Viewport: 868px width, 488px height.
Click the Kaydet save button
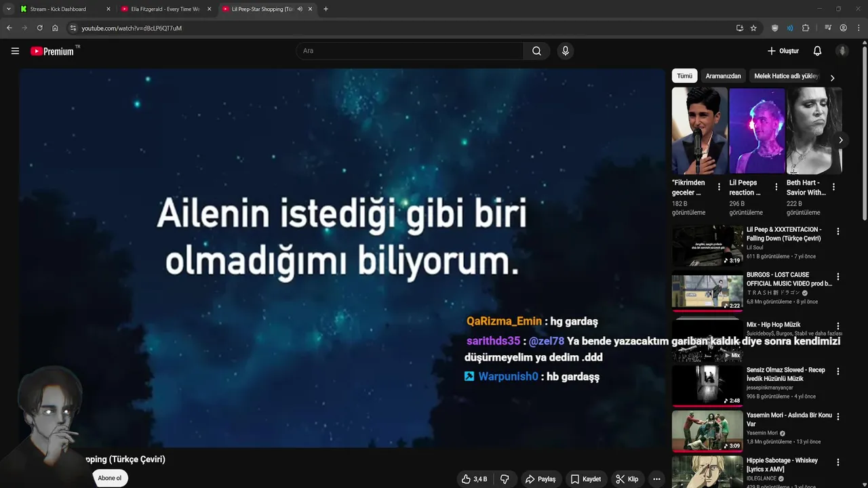[586, 479]
